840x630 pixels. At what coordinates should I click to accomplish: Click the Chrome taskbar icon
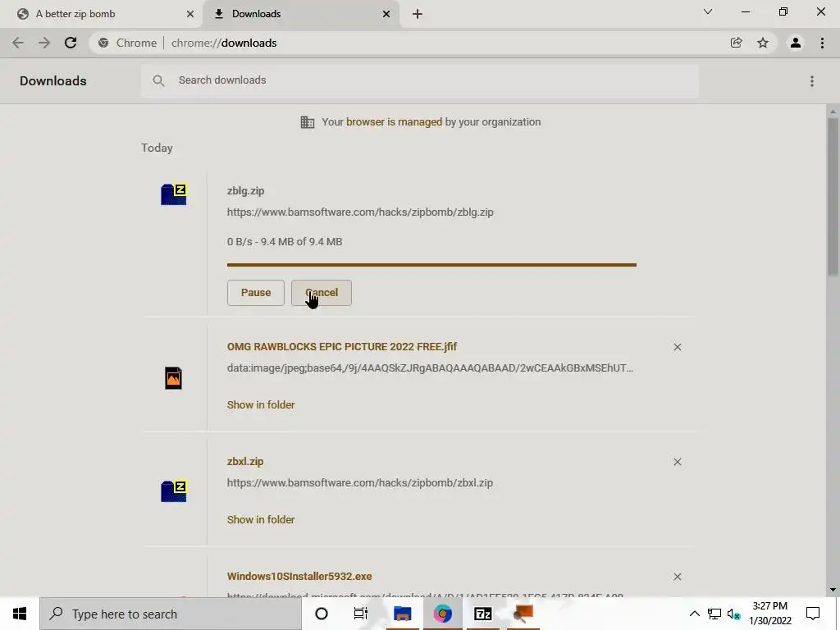(442, 614)
